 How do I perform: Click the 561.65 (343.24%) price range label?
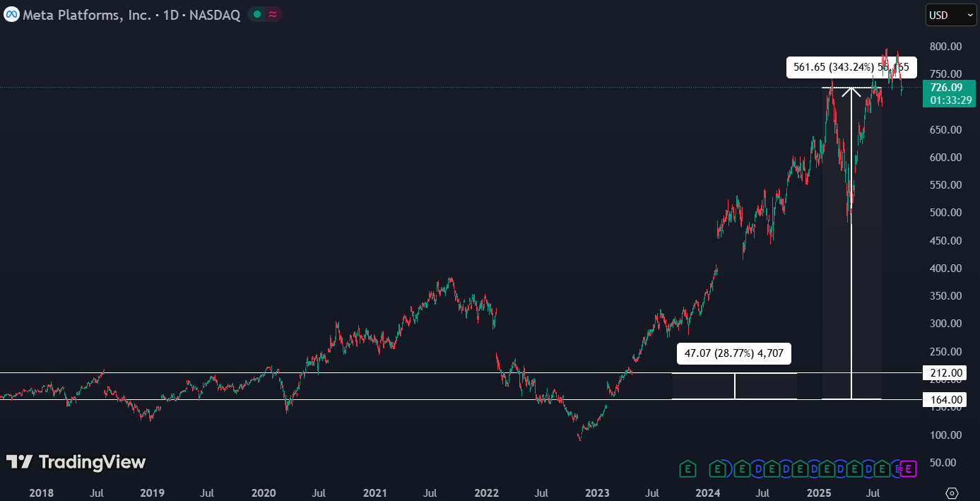pyautogui.click(x=851, y=67)
